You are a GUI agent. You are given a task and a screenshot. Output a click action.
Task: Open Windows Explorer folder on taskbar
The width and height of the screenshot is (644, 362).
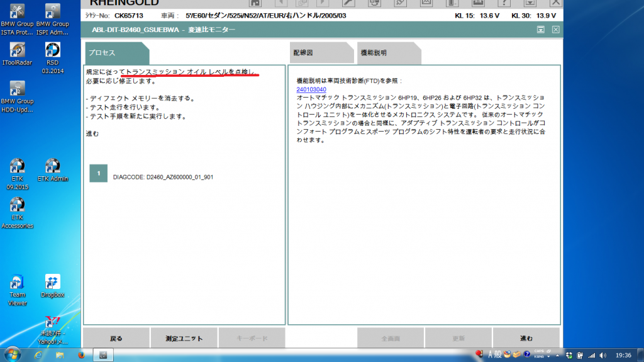[60, 355]
